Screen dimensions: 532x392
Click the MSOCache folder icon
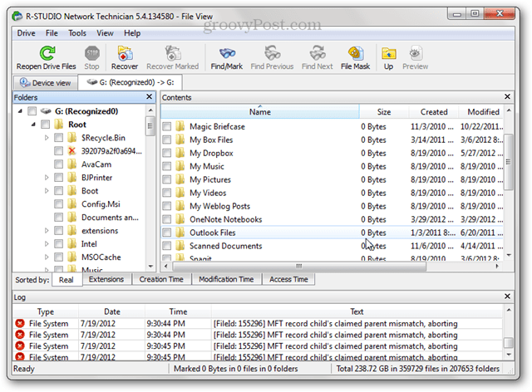click(71, 257)
